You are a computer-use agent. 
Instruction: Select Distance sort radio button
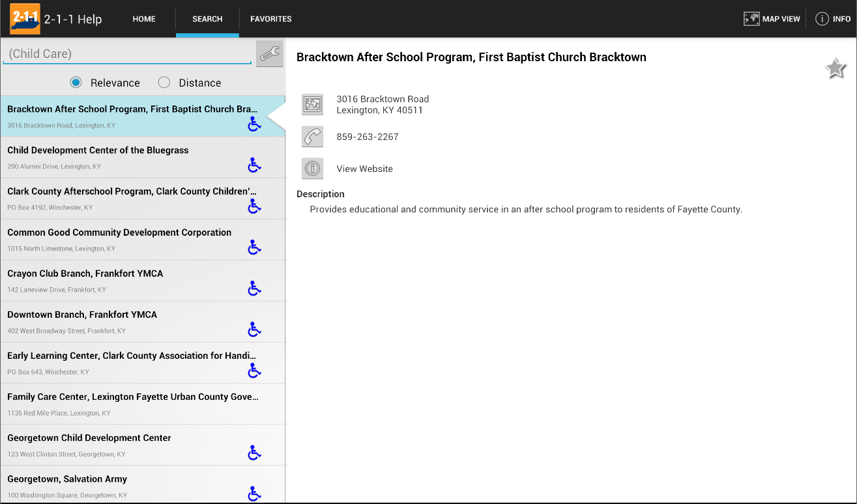click(x=164, y=82)
